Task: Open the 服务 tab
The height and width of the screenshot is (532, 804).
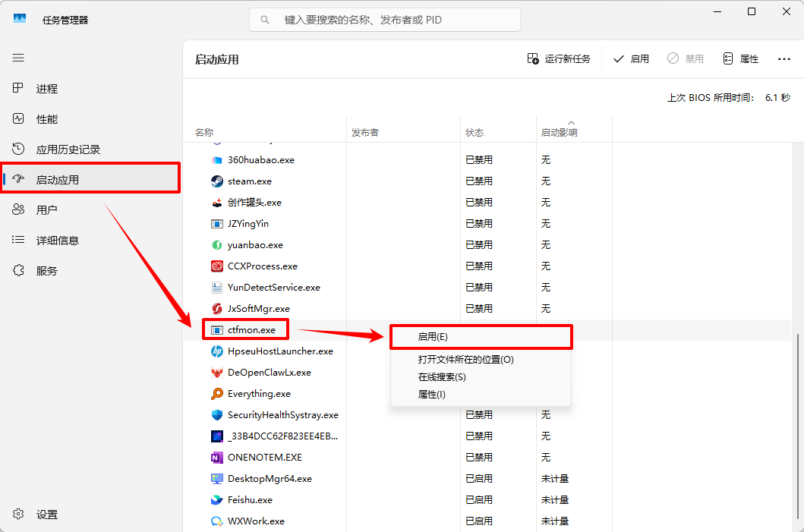Action: tap(91, 271)
